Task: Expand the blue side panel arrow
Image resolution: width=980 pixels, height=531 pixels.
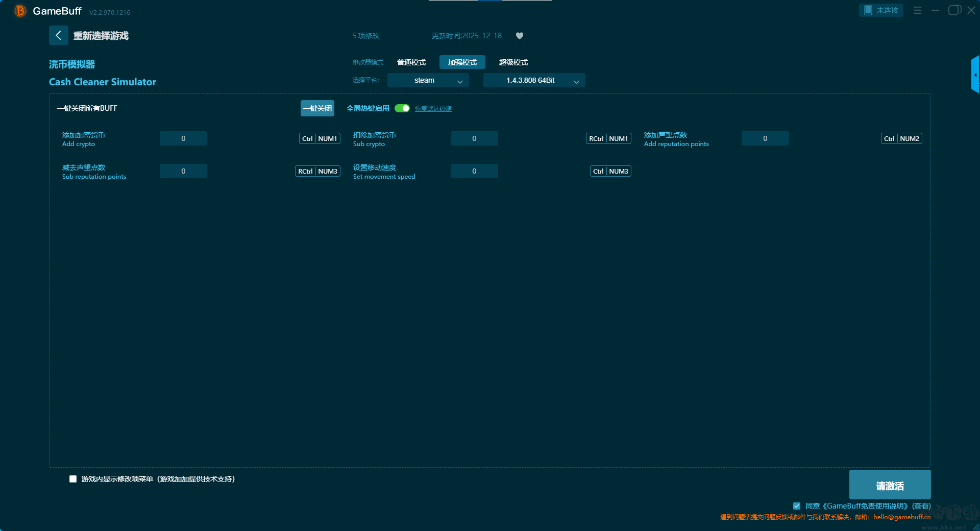Action: tap(975, 75)
